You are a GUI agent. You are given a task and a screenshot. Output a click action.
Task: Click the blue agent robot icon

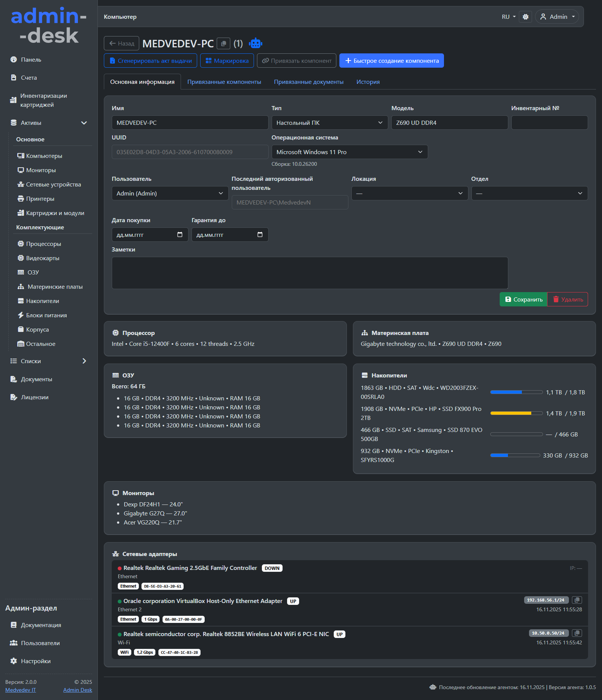point(255,44)
